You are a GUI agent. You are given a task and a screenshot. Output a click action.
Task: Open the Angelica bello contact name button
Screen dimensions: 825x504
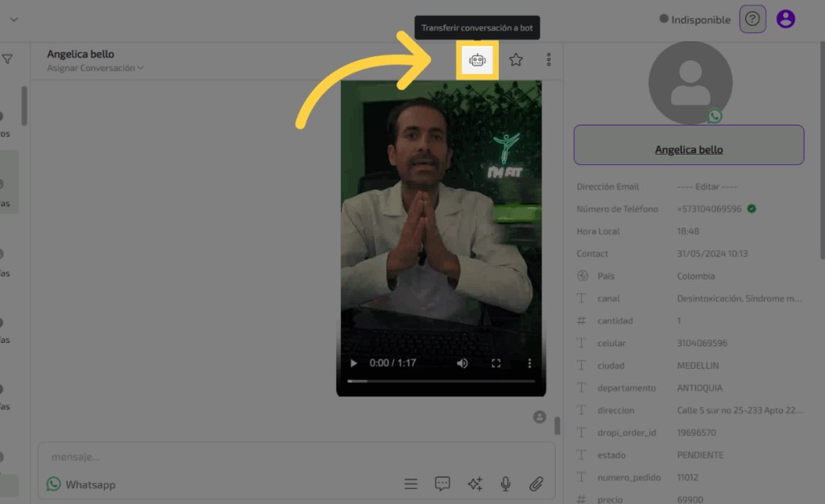[x=688, y=149]
